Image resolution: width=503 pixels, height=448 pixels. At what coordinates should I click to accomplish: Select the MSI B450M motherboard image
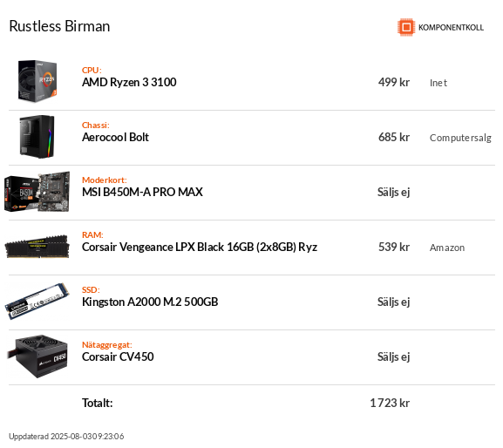coord(37,192)
